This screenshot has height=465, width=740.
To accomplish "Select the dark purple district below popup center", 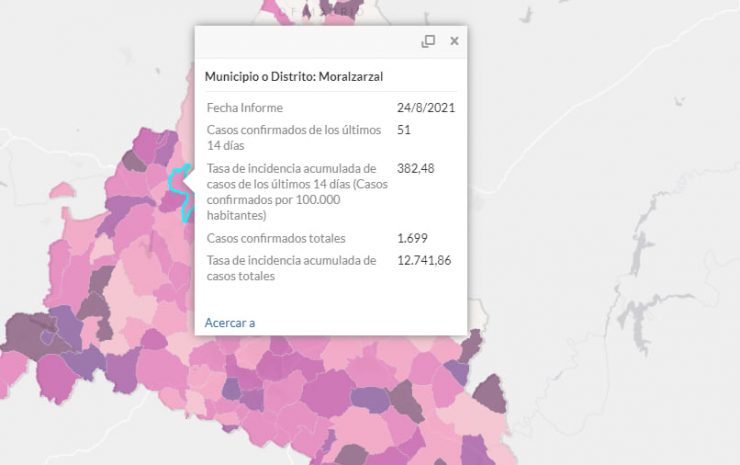I will (370, 399).
